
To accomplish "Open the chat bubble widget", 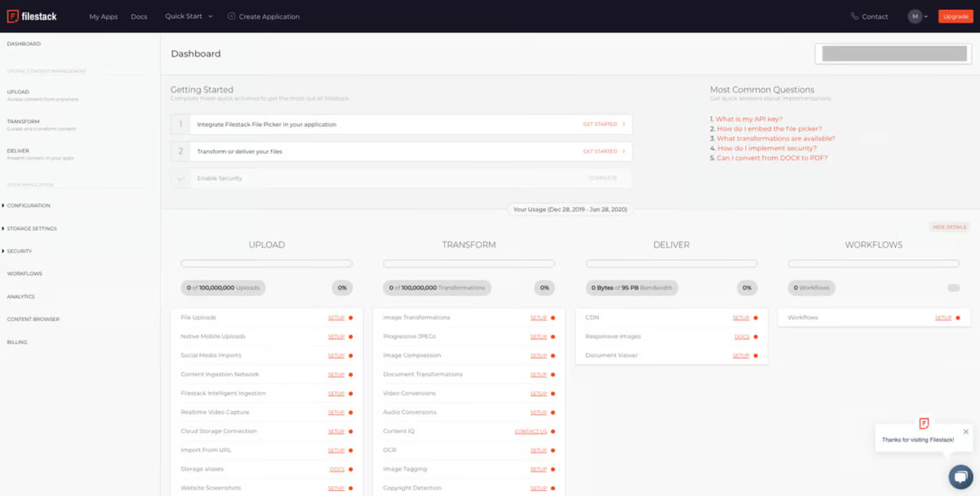I will click(x=961, y=477).
